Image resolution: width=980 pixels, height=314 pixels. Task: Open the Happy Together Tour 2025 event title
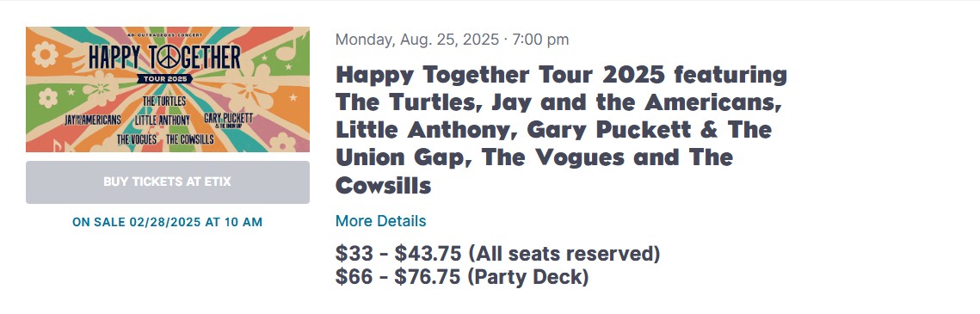561,130
